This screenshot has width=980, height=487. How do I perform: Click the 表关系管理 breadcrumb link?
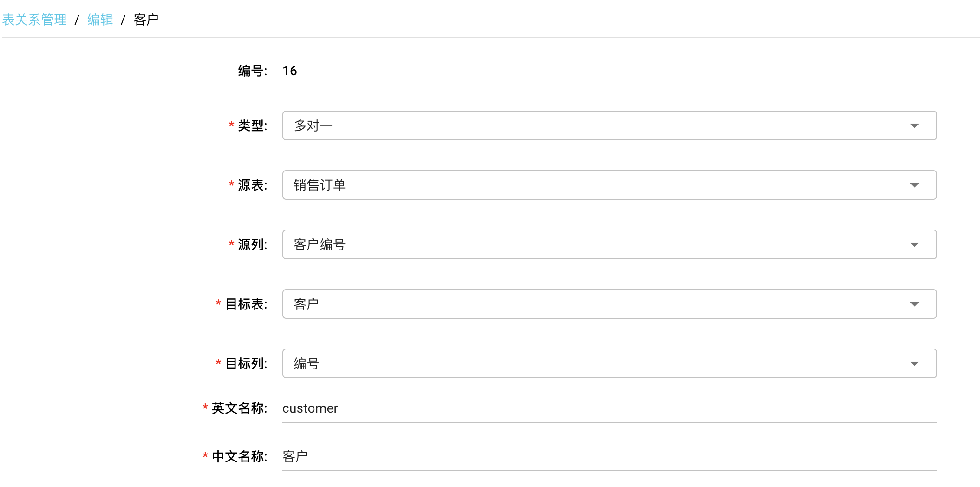click(34, 20)
